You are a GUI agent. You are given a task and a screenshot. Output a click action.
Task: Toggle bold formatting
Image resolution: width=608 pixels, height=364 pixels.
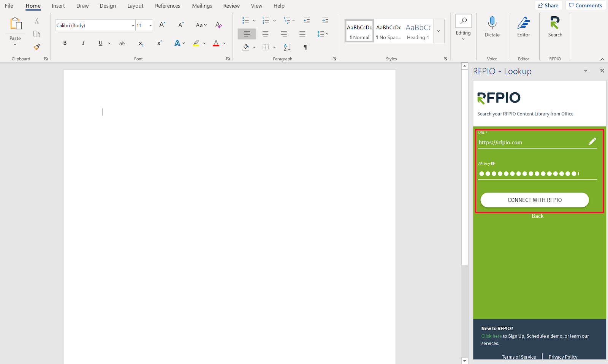(x=65, y=43)
